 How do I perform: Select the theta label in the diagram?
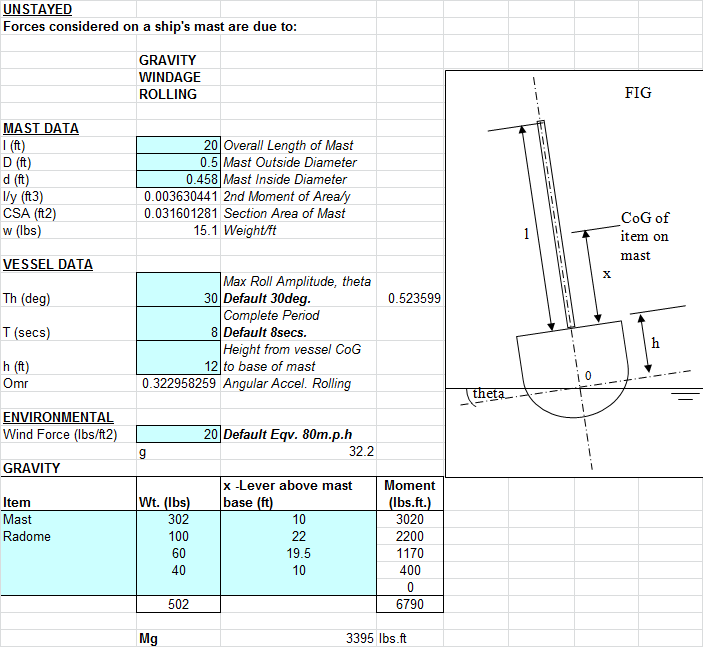489,393
